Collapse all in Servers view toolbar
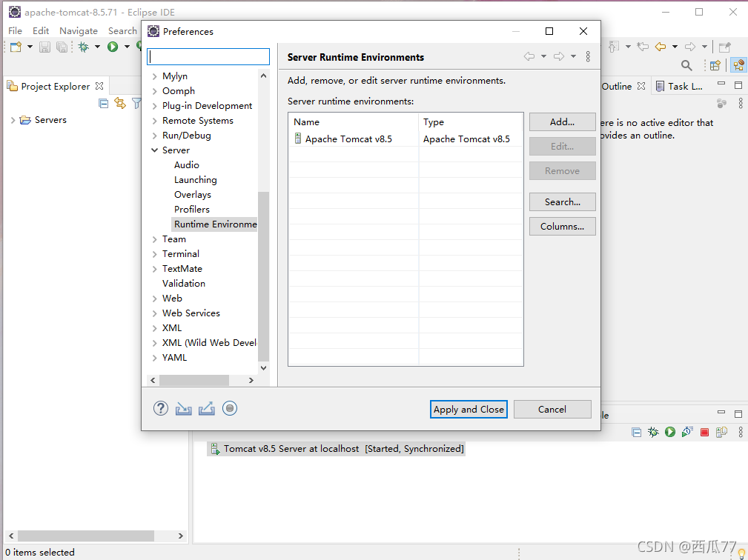The width and height of the screenshot is (748, 560). pos(636,433)
